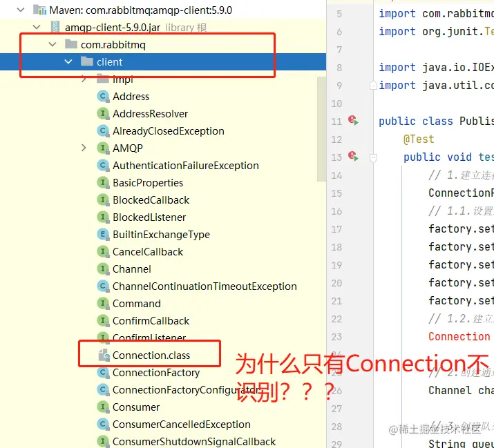Image resolution: width=494 pixels, height=448 pixels.
Task: Expand the impl package folder
Action: click(84, 79)
